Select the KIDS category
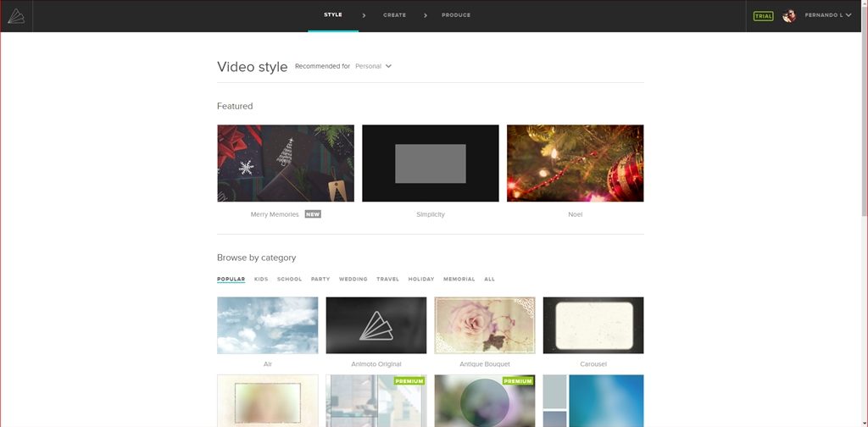The height and width of the screenshot is (427, 868). [261, 280]
